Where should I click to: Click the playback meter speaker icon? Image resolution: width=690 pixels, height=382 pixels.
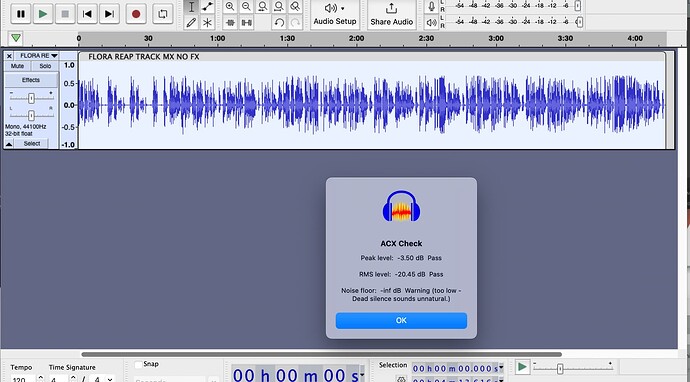[x=432, y=22]
